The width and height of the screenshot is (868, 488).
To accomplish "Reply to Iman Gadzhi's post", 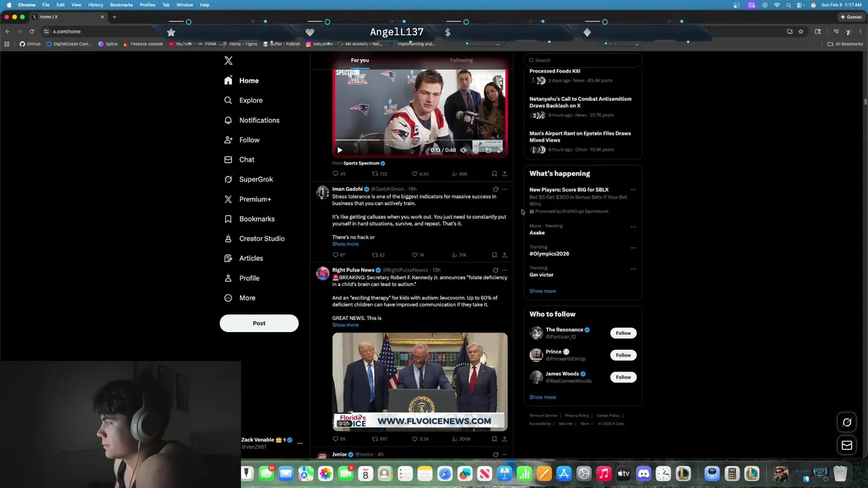I will click(x=338, y=255).
